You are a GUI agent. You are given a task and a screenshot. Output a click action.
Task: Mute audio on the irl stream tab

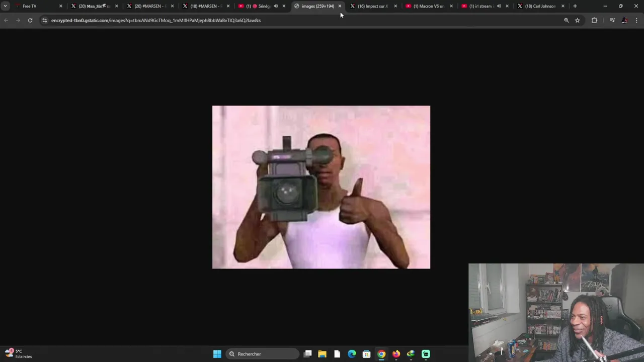point(499,6)
